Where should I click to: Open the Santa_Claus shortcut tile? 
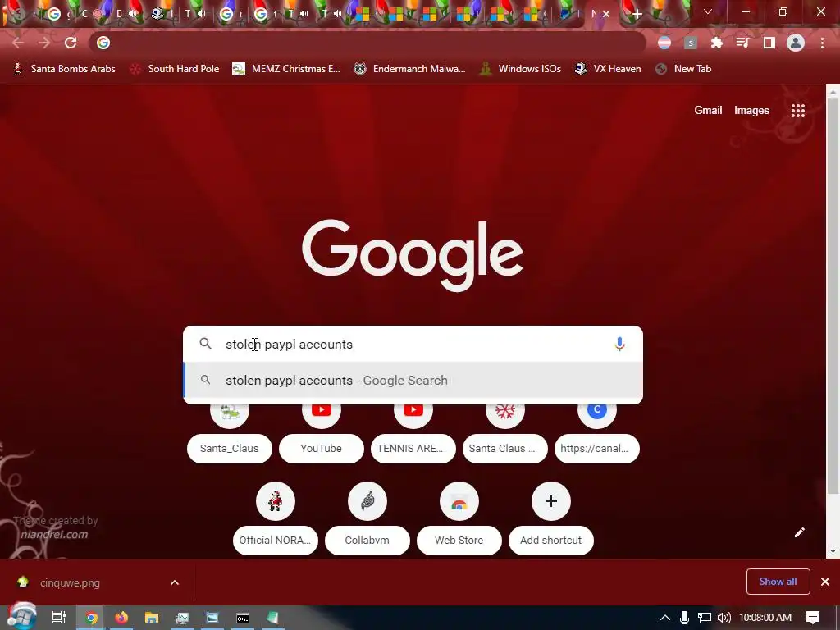point(230,434)
